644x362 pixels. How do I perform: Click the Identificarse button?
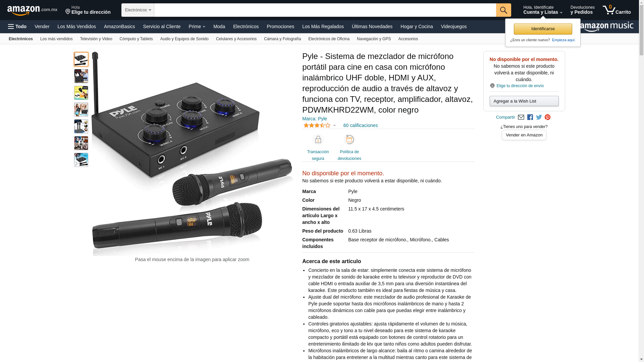click(543, 29)
